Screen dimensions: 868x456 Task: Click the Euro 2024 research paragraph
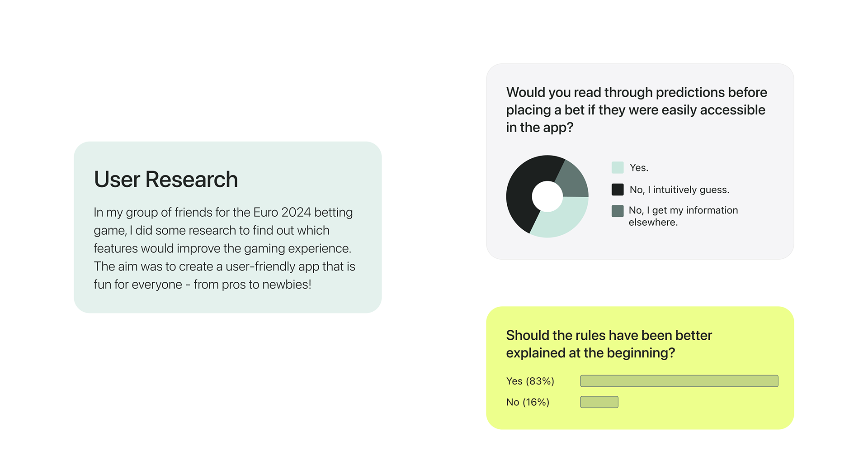click(225, 248)
